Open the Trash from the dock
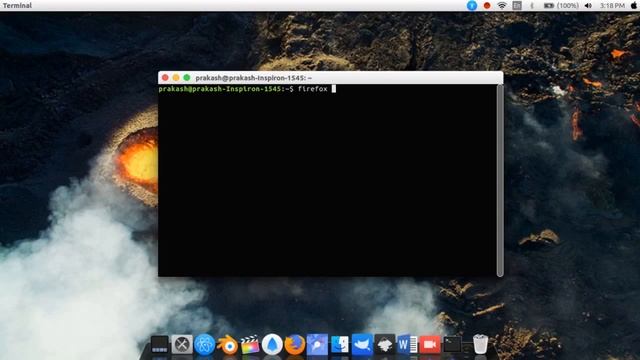Image resolution: width=640 pixels, height=360 pixels. [480, 344]
